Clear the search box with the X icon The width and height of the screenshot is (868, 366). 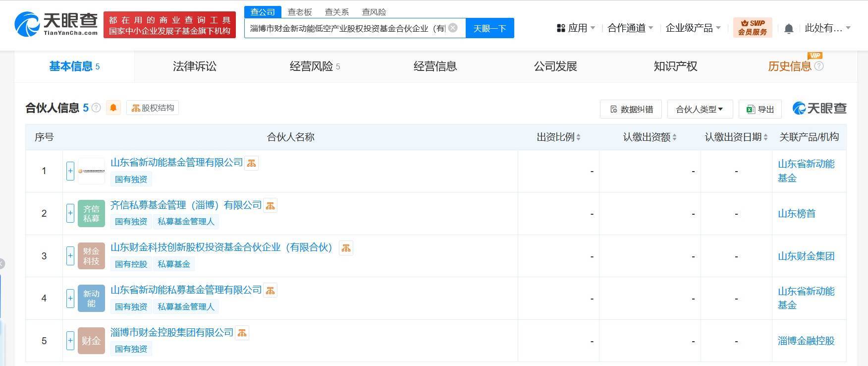(x=452, y=28)
